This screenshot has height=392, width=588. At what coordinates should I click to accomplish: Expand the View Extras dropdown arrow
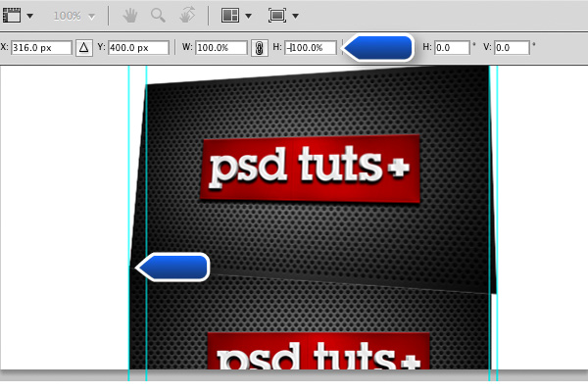point(30,16)
